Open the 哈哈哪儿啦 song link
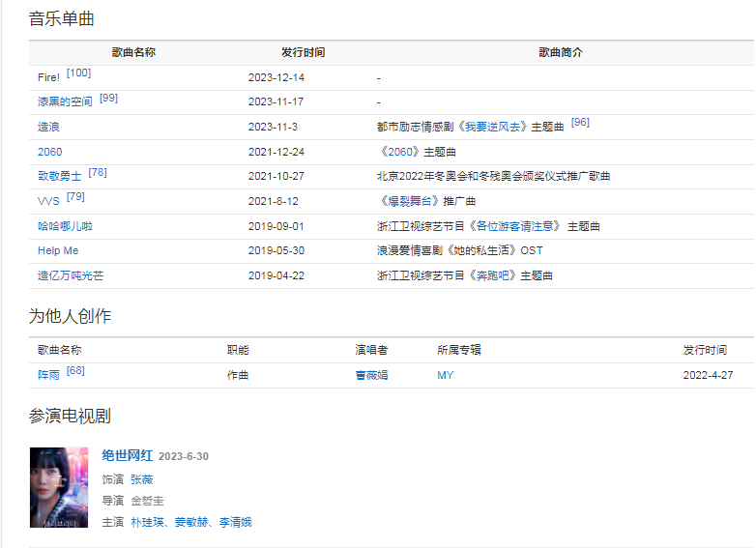Screen dimensions: 756x548 [65, 226]
